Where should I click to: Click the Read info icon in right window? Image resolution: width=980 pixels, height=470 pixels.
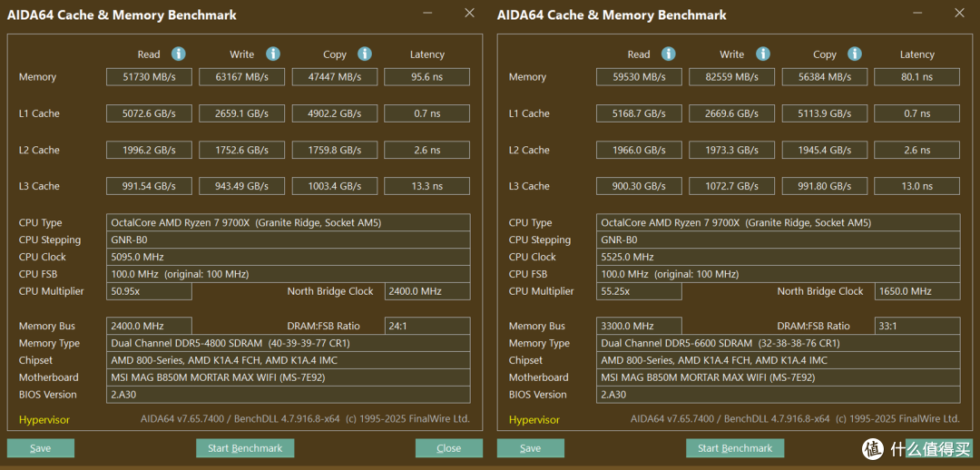[669, 54]
